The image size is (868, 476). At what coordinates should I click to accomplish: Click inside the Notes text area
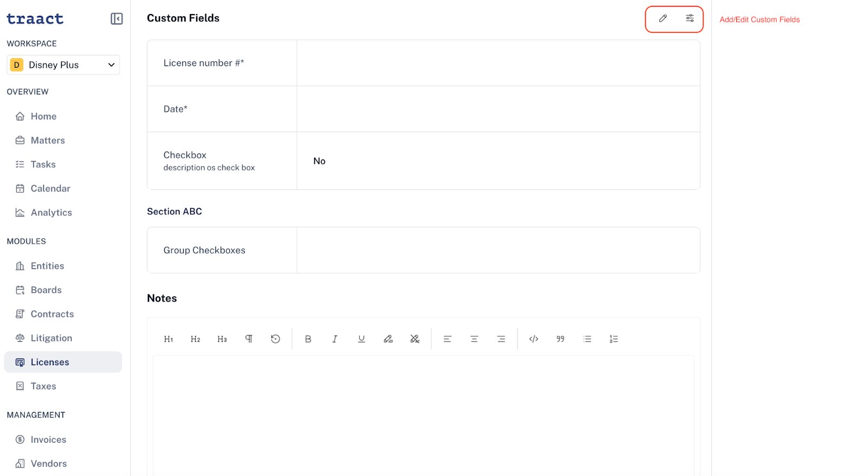tap(423, 415)
